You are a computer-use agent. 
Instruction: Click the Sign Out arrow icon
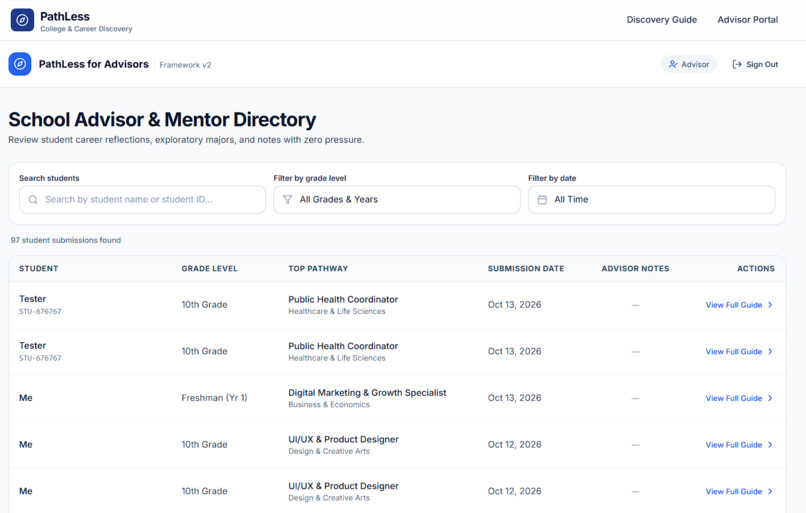[737, 64]
